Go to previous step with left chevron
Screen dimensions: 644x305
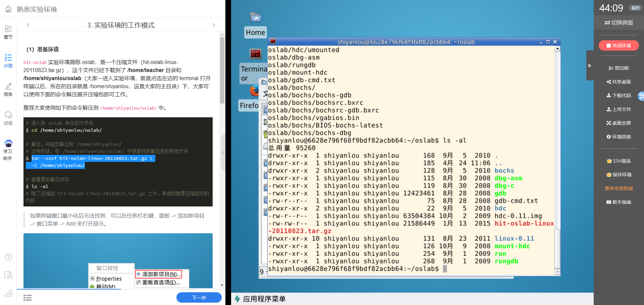pyautogui.click(x=28, y=25)
